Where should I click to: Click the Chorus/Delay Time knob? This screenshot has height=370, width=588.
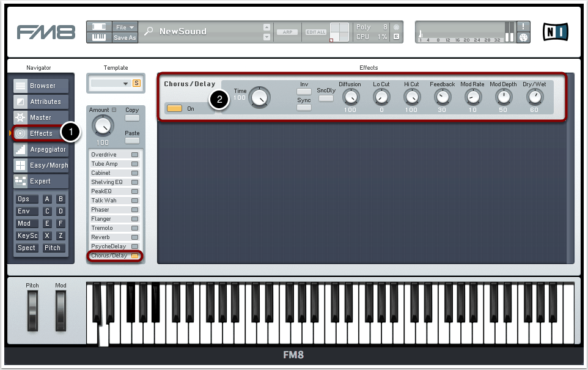point(259,98)
